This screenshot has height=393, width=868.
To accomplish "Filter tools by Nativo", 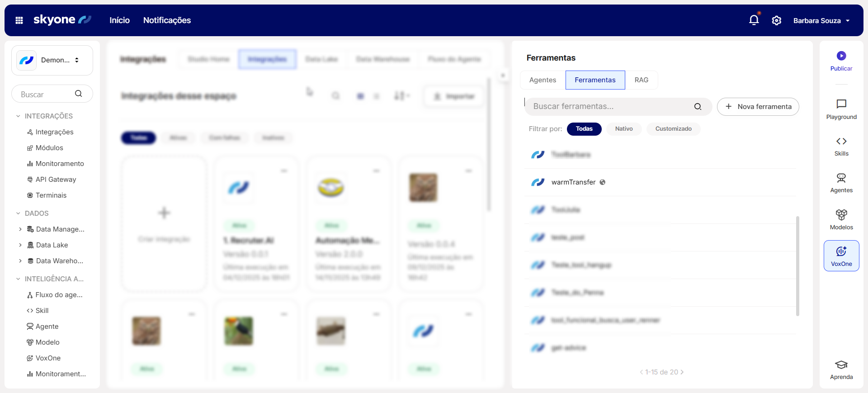I will [x=623, y=129].
